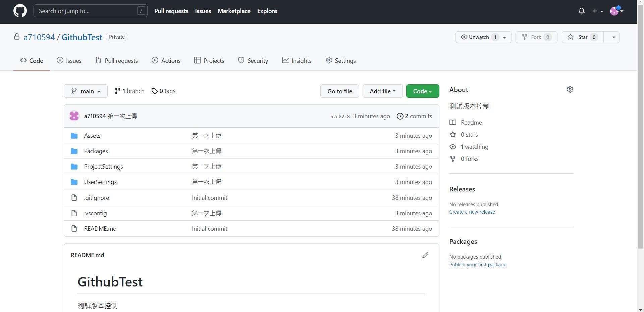Click commit author avatar for a710594

pos(74,116)
